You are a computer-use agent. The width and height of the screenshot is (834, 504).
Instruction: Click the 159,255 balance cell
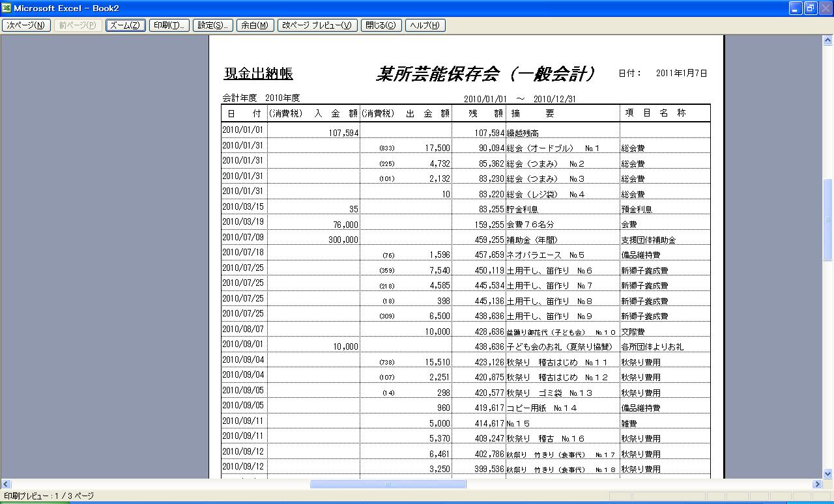[x=489, y=225]
